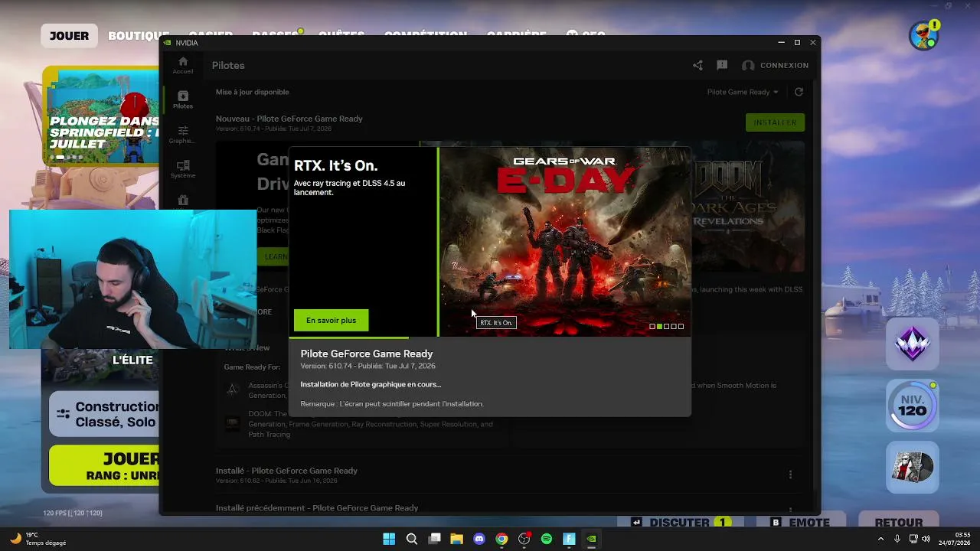
Task: Click the character locker icon below level badge
Action: (x=913, y=467)
